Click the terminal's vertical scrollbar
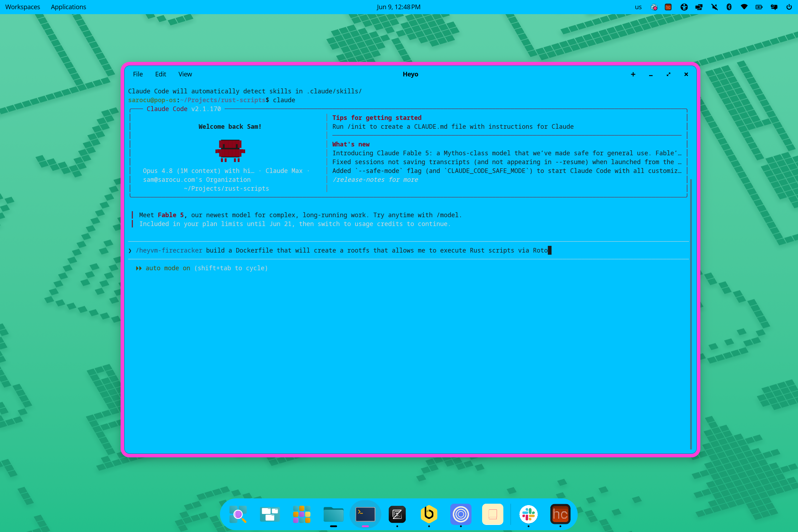The image size is (798, 532). [x=691, y=314]
